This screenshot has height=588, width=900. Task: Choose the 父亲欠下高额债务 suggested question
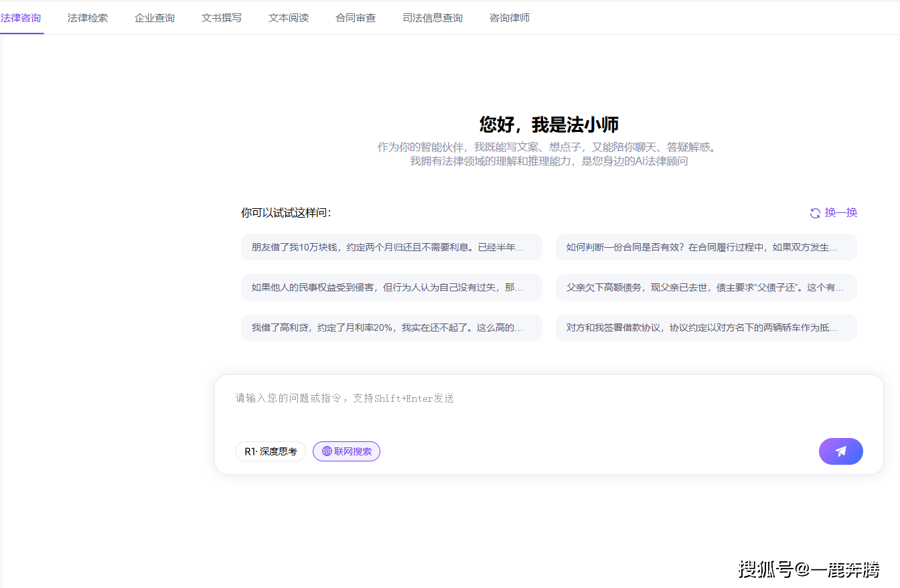tap(706, 287)
